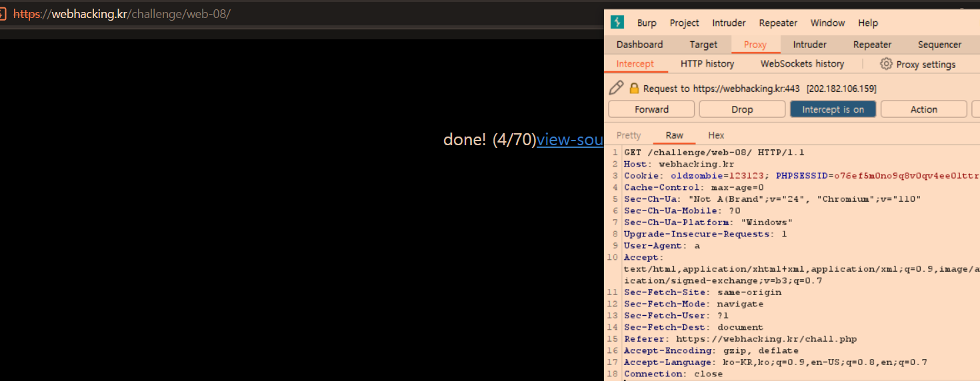The width and height of the screenshot is (980, 381).
Task: Click the Accept: header label line
Action: tap(643, 257)
